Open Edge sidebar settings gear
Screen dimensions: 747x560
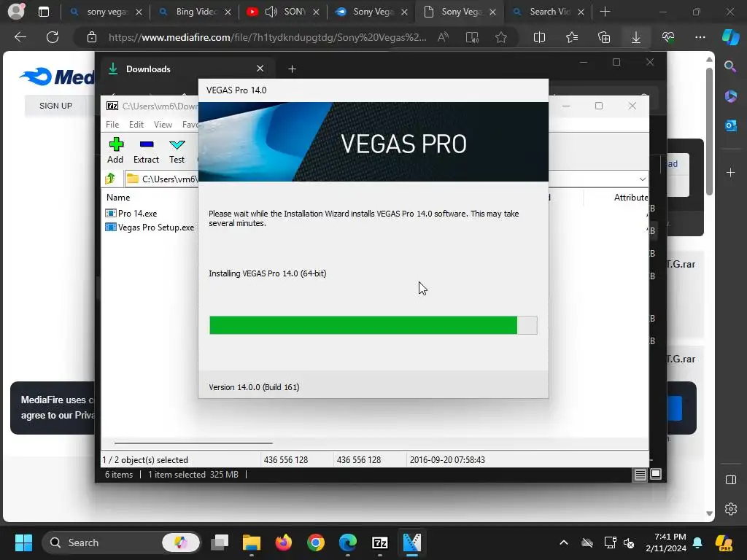click(730, 508)
